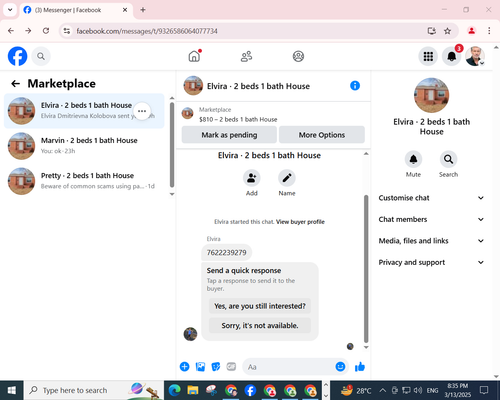Send 'Sorry, it's not available.' reply
This screenshot has height=400, width=500.
click(x=260, y=325)
